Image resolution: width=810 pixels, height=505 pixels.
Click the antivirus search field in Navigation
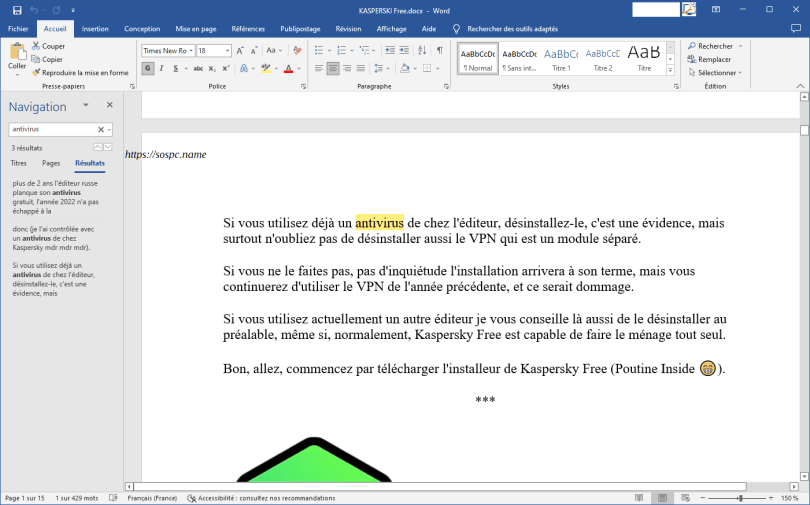click(x=53, y=130)
